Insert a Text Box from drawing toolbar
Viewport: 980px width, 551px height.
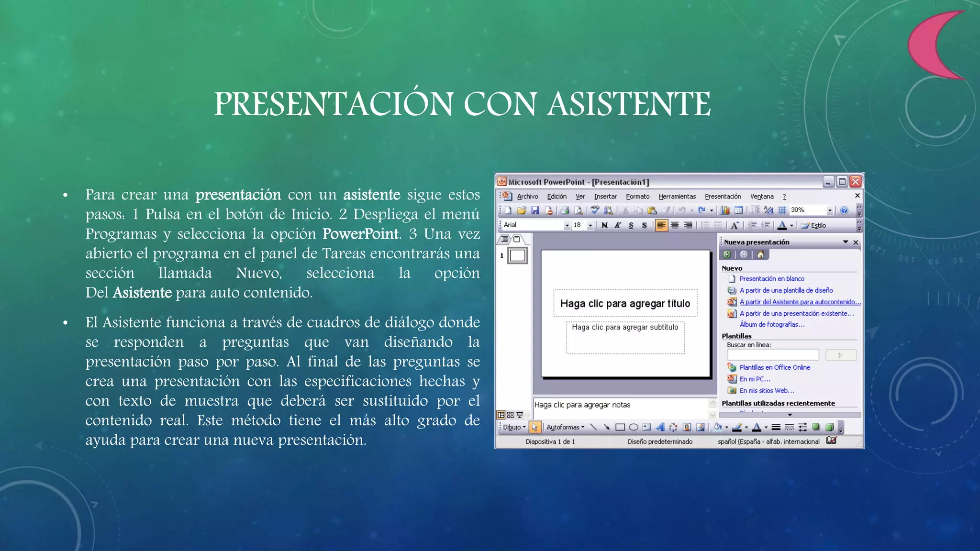(x=647, y=427)
